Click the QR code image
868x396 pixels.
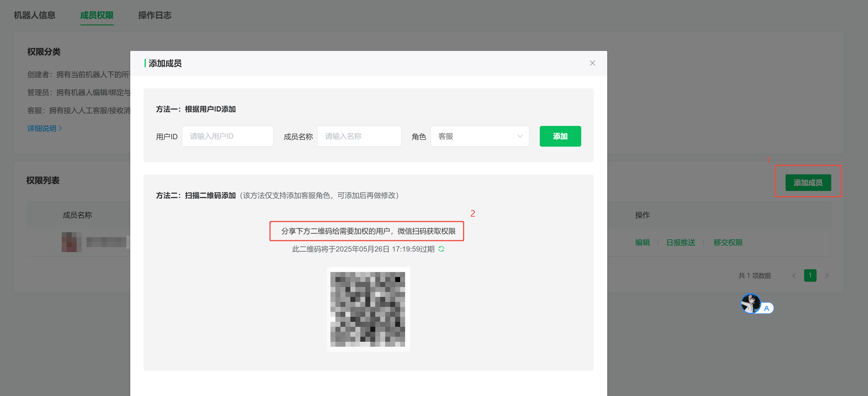[368, 309]
